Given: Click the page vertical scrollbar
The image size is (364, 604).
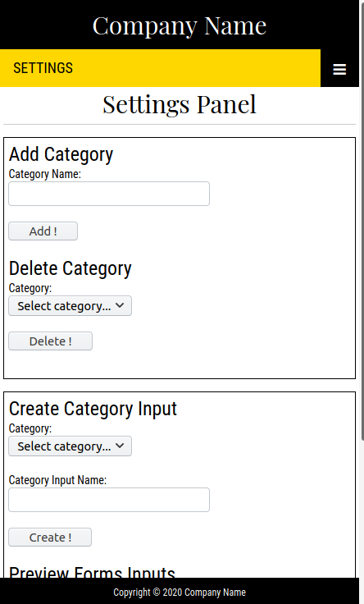Looking at the screenshot, I should [362, 220].
